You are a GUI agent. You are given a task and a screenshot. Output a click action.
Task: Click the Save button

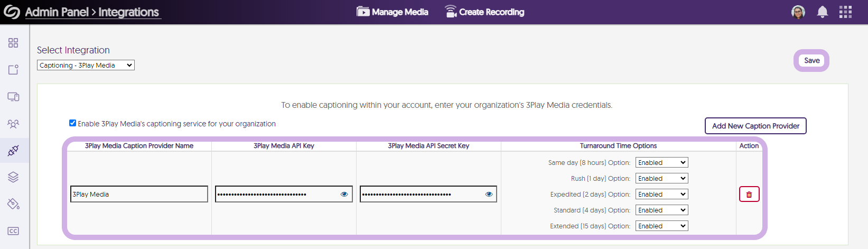pos(811,60)
